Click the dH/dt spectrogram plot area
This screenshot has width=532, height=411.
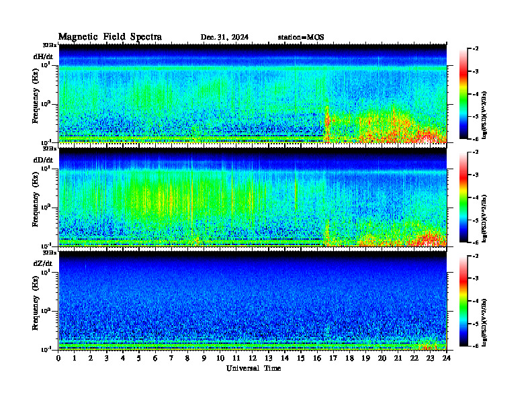(253, 93)
